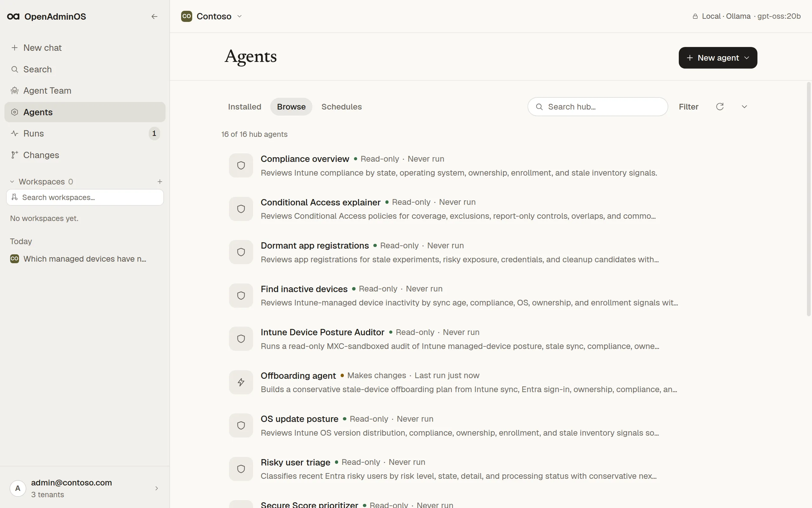Expand the chevron next to refresh
This screenshot has height=508, width=812.
744,106
